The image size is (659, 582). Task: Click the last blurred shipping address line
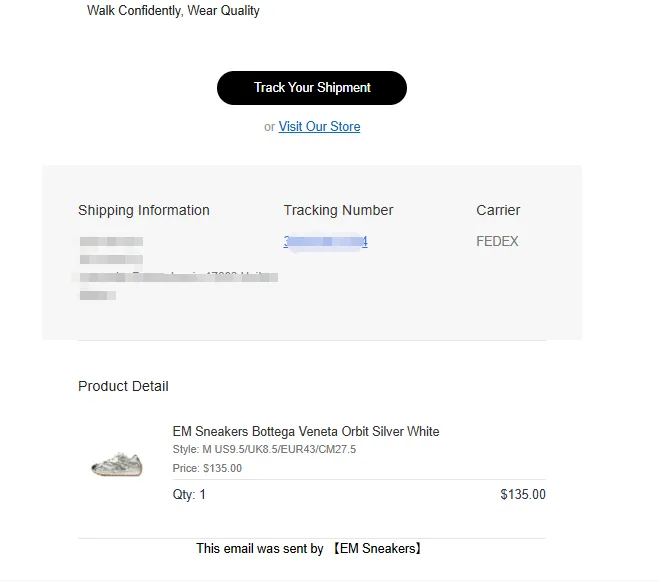(98, 295)
